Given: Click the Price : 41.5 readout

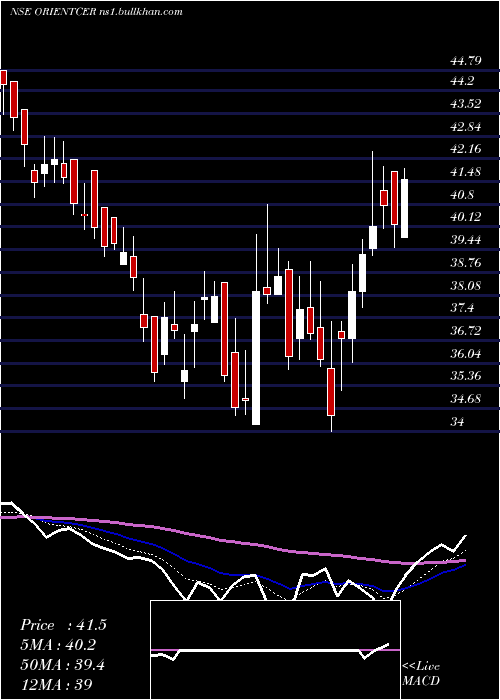Looking at the screenshot, I should 63,625.
